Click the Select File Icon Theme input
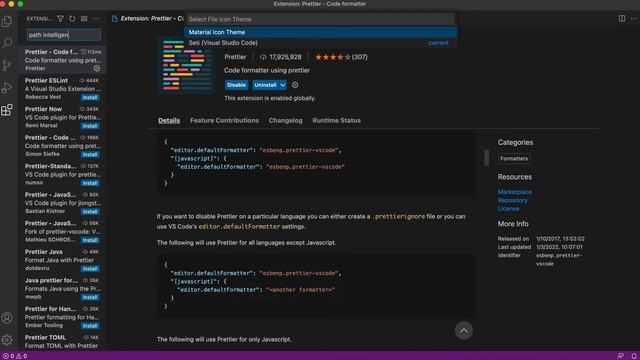 320,19
